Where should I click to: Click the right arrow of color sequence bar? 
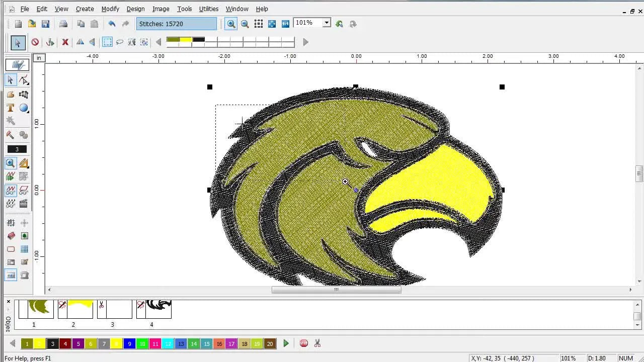click(x=305, y=42)
